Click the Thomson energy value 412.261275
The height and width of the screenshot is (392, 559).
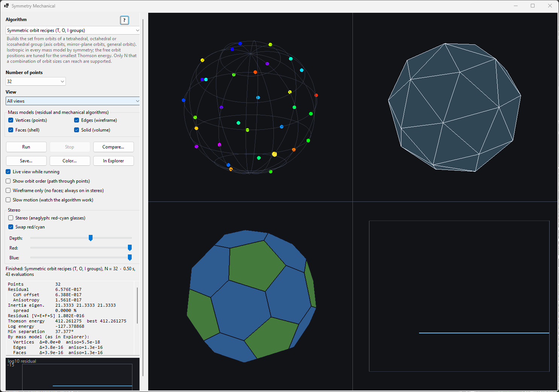(x=68, y=321)
